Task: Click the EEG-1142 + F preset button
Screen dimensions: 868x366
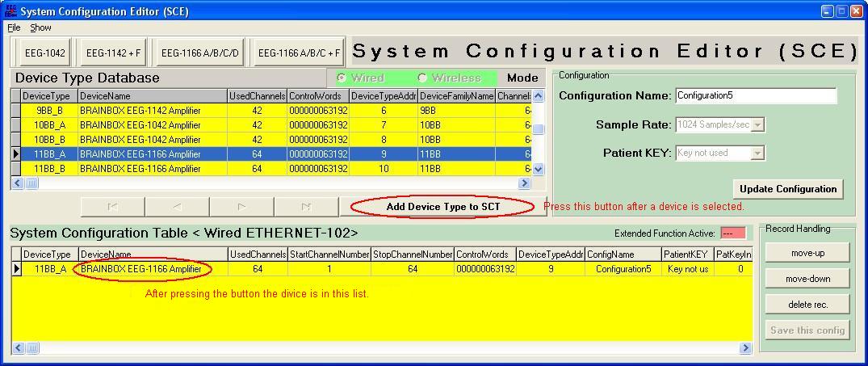Action: click(x=113, y=53)
